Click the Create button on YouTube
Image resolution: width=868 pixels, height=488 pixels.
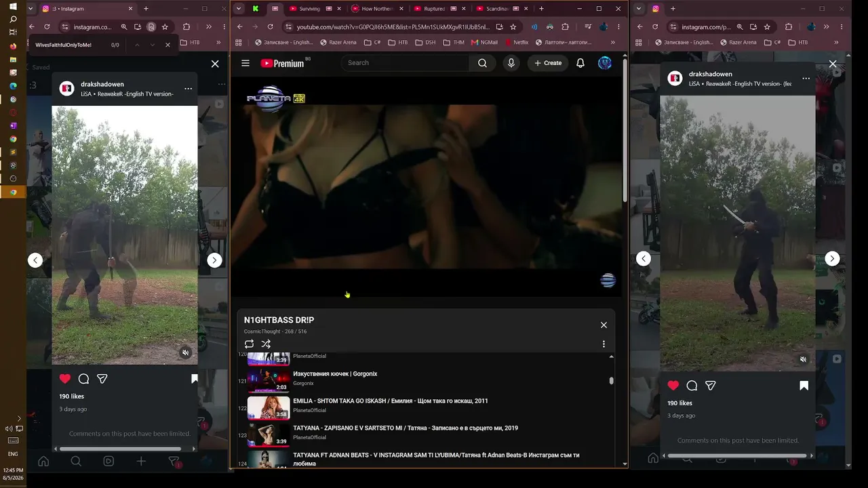click(x=548, y=63)
